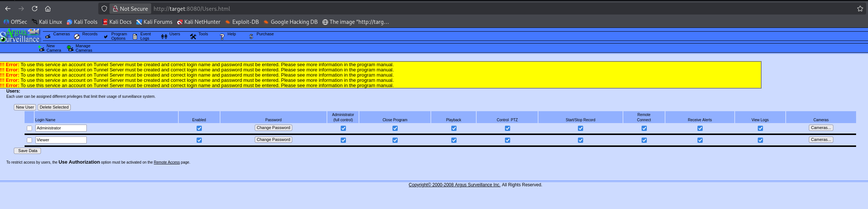This screenshot has height=209, width=868.
Task: Click the Save Data button
Action: (28, 151)
